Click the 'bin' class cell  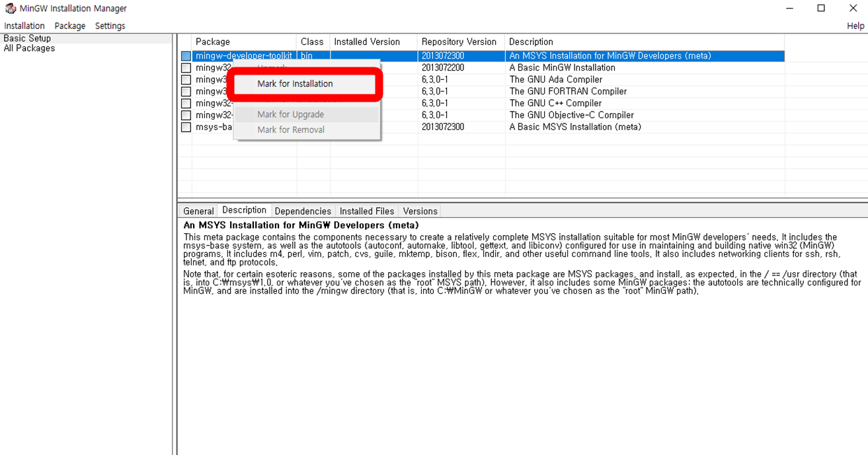click(x=307, y=56)
